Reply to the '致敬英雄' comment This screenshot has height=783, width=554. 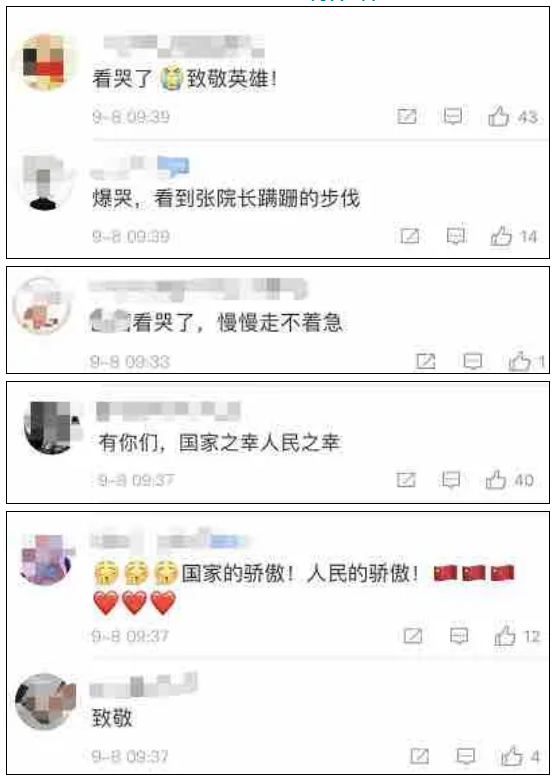(x=453, y=116)
